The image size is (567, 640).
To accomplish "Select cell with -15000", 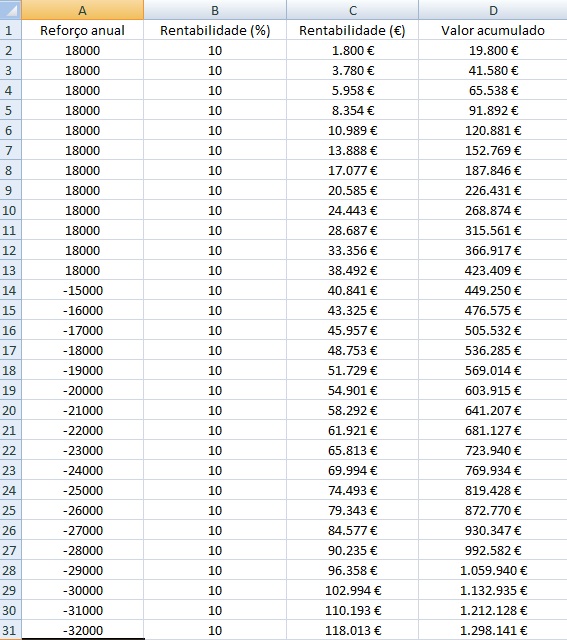I will (82, 290).
